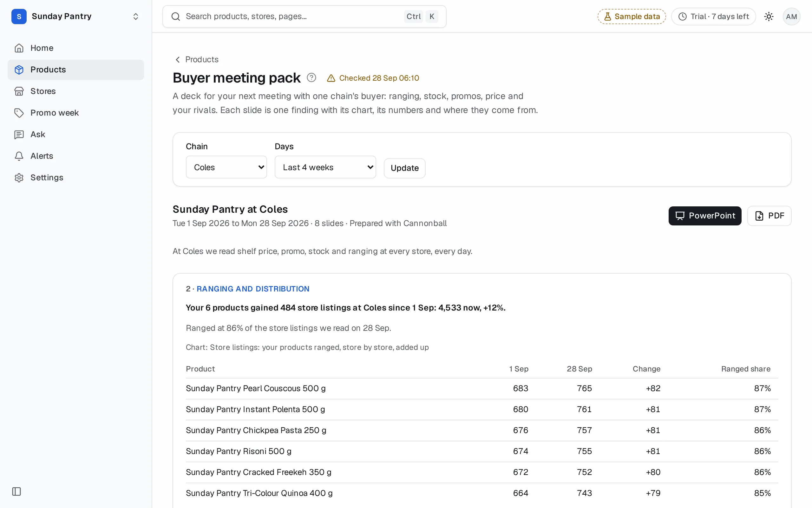The height and width of the screenshot is (508, 812).
Task: Click Sunday Pantry Chickpea Pasta 250 g
Action: 256,430
